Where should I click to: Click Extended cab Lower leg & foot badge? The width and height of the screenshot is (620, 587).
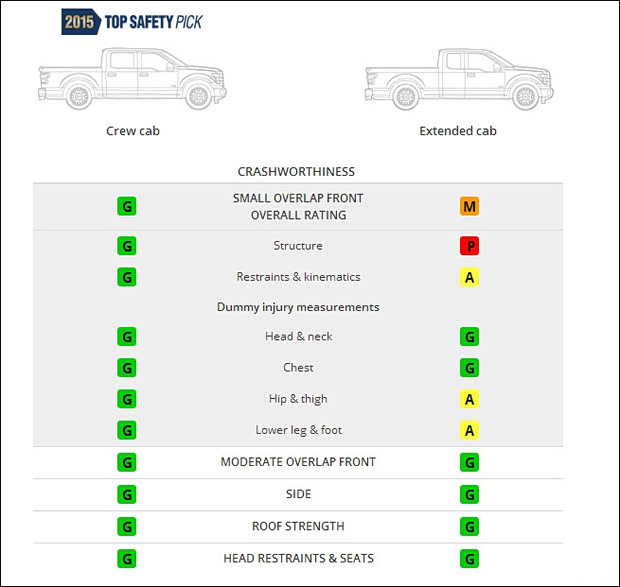coord(469,430)
